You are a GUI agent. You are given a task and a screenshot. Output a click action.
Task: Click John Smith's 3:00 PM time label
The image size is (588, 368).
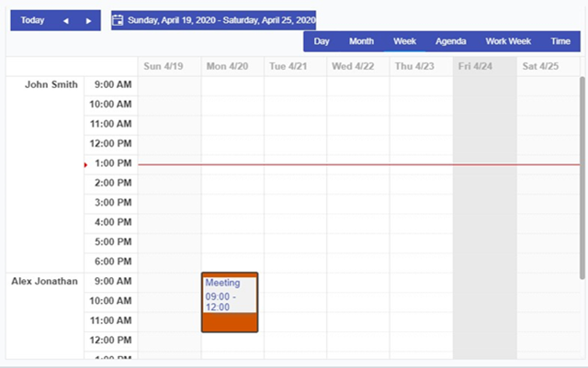[113, 203]
